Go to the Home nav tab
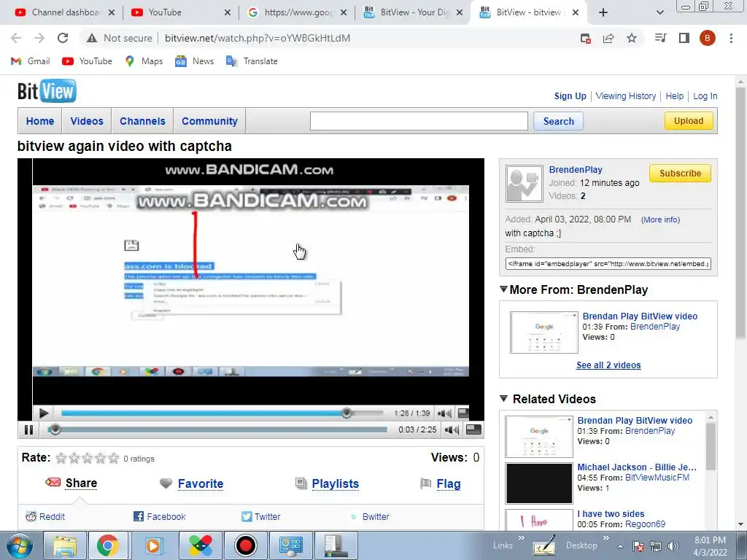The image size is (747, 560). tap(40, 121)
